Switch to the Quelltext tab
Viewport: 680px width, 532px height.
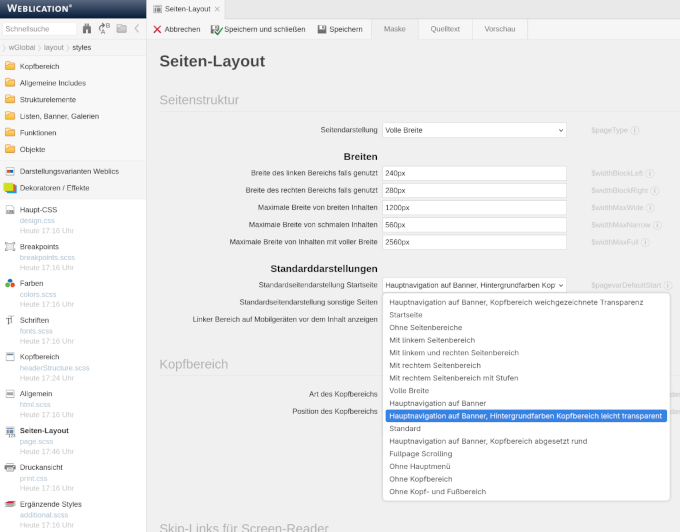(445, 29)
